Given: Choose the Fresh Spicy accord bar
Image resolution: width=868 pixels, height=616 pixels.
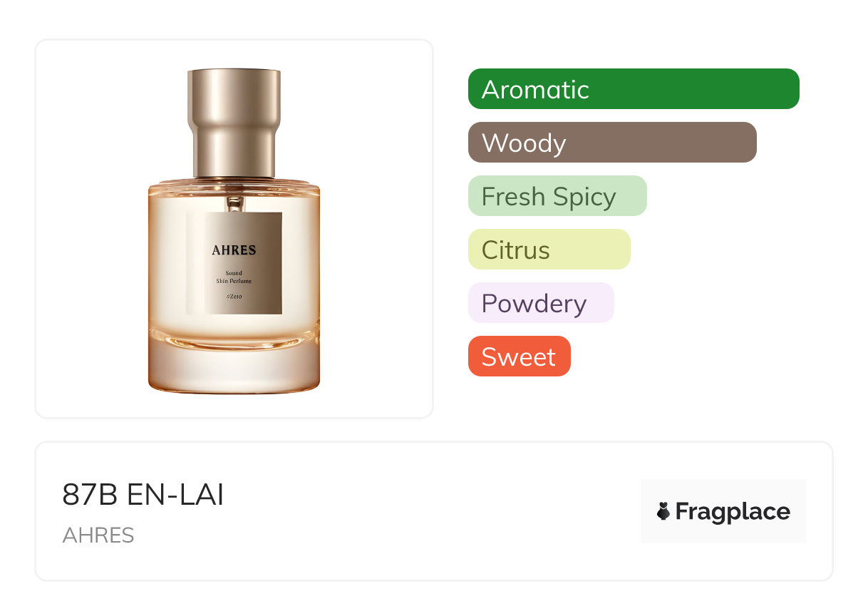Looking at the screenshot, I should 557,196.
